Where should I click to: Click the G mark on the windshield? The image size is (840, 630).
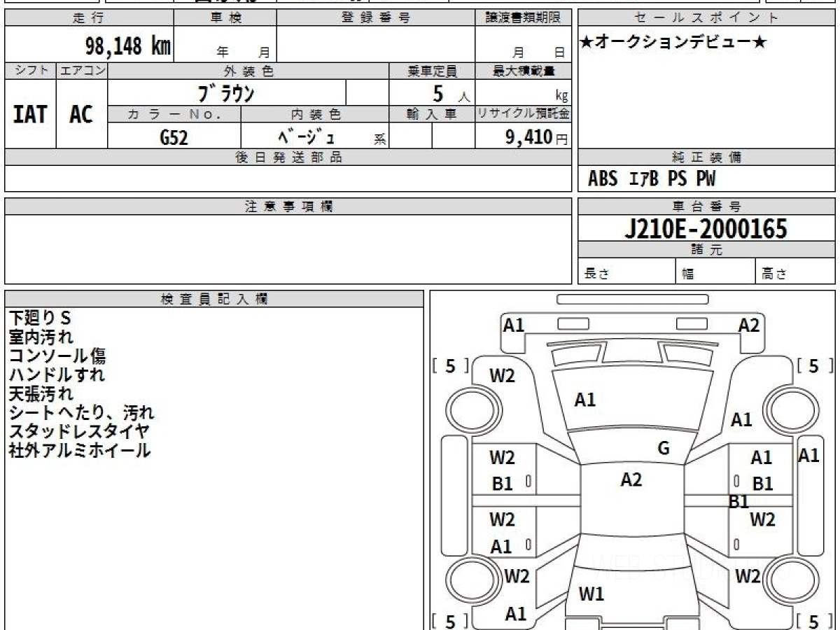pyautogui.click(x=664, y=449)
